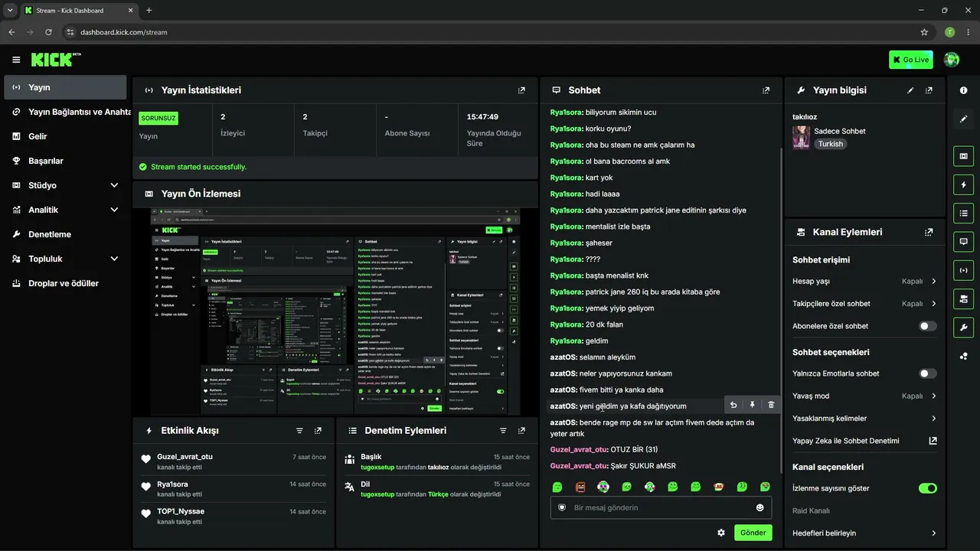Select Yayın in the sidebar
This screenshot has width=980, height=551.
[x=65, y=87]
